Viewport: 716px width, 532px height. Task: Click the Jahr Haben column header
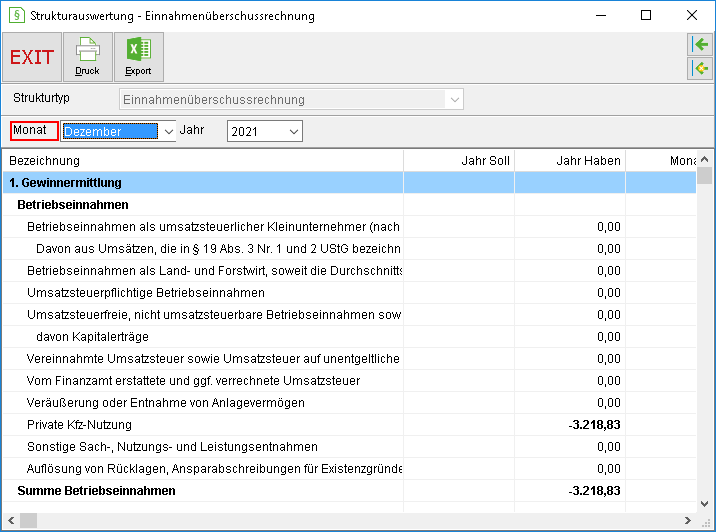570,161
